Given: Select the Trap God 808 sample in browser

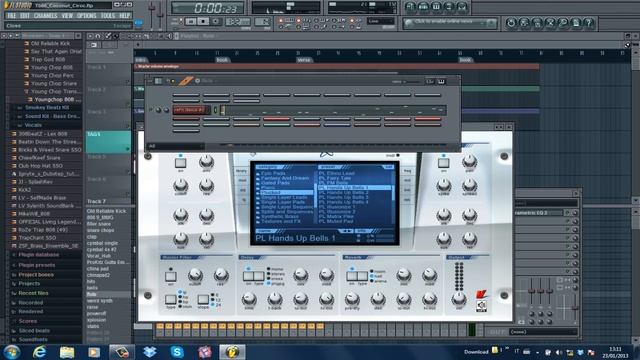Looking at the screenshot, I should (x=49, y=60).
